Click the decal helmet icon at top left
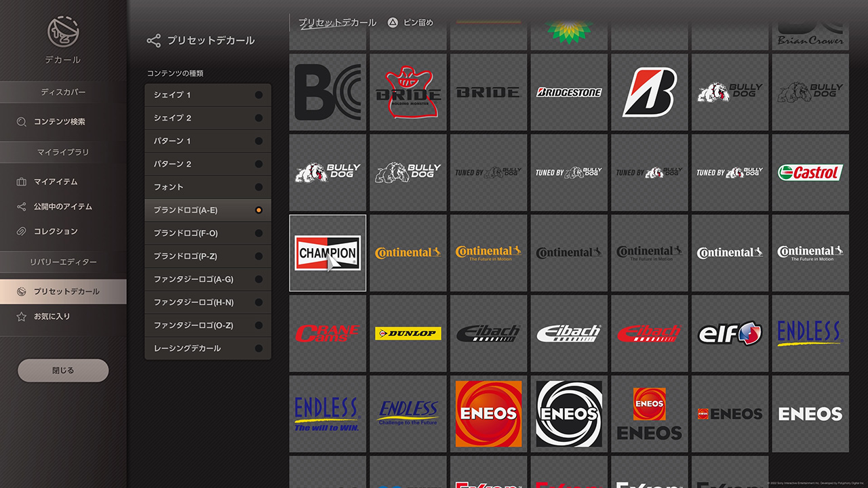Screen dimensions: 868x488 tap(63, 33)
